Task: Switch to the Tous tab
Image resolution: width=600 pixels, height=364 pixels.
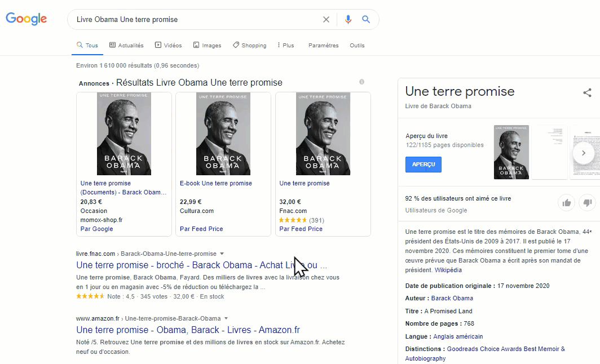Action: (x=87, y=45)
